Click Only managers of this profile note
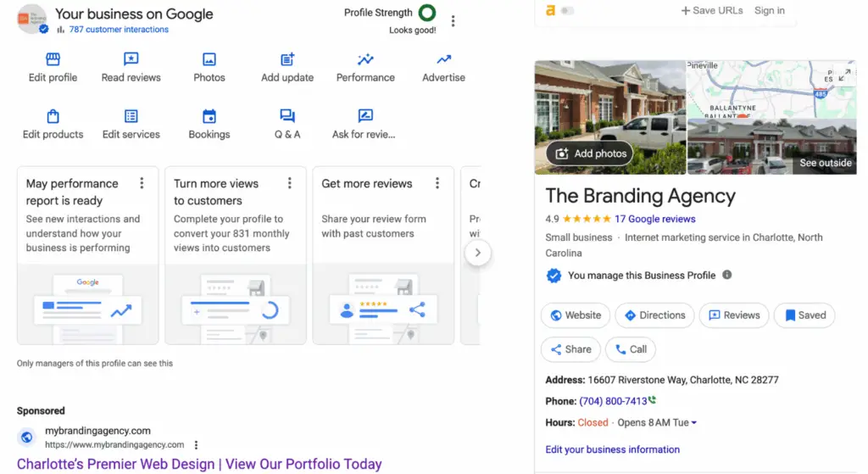 pos(95,363)
